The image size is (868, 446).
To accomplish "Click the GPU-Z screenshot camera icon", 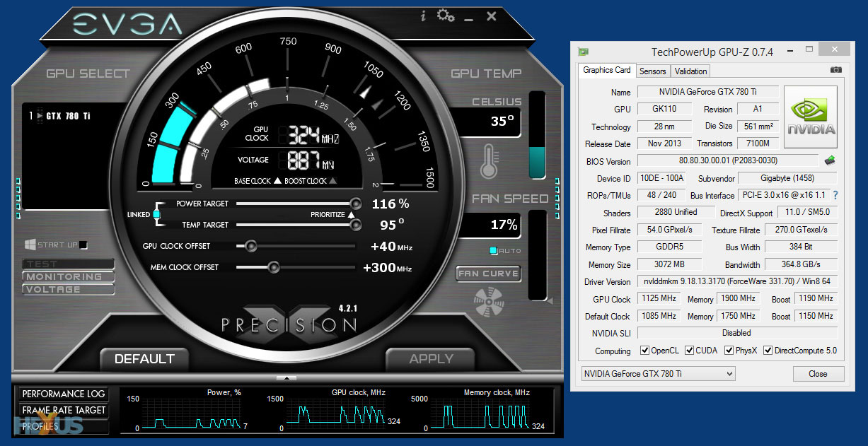I will coord(836,71).
